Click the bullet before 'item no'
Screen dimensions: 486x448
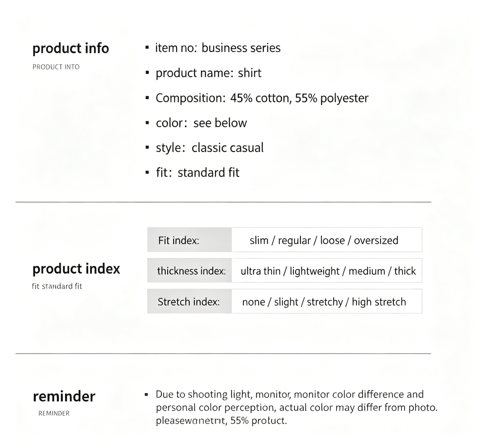coord(147,48)
